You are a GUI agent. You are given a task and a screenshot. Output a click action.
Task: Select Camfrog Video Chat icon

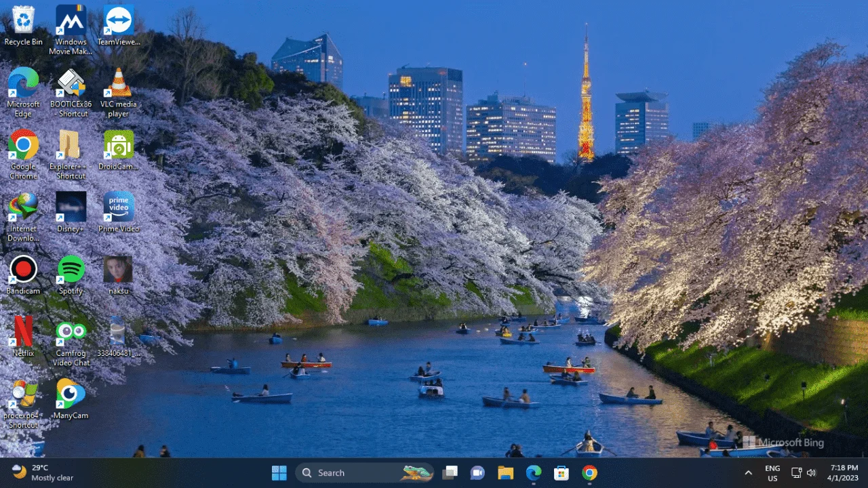71,342
